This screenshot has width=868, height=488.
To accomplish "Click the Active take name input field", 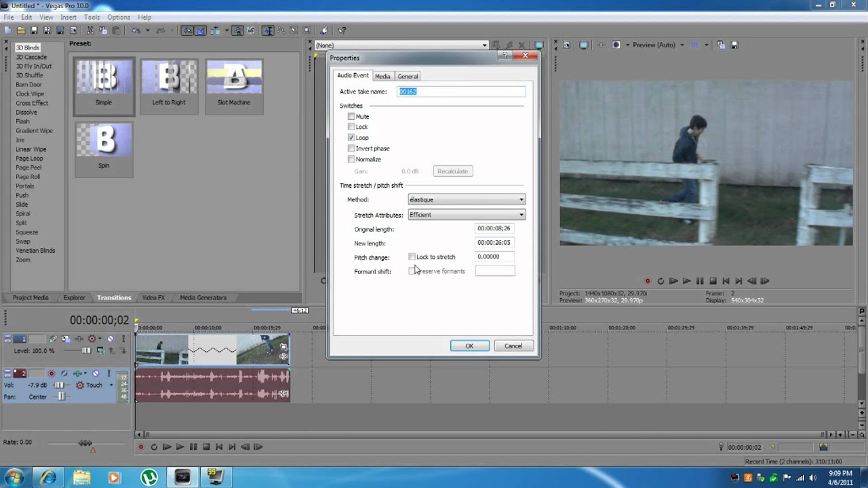I will [x=461, y=91].
